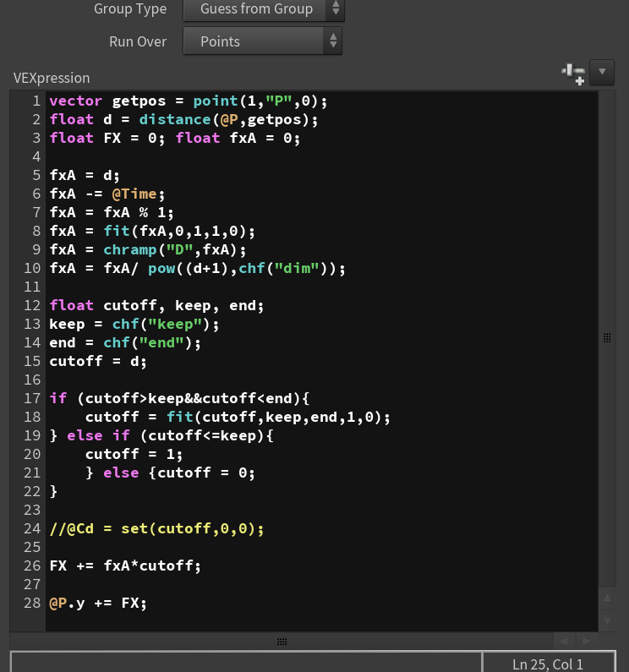Open the Group Type dropdown

click(263, 9)
